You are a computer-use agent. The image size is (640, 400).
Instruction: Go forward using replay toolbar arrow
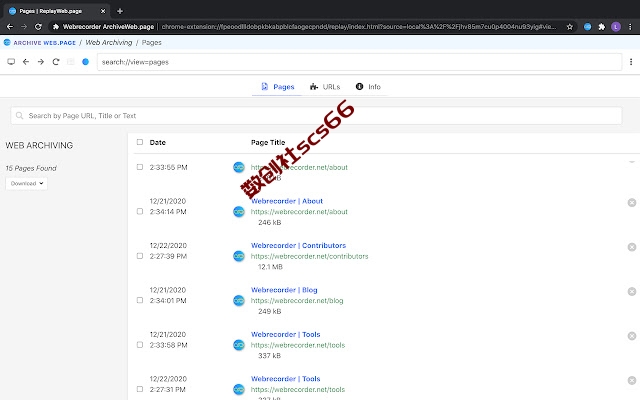41,62
